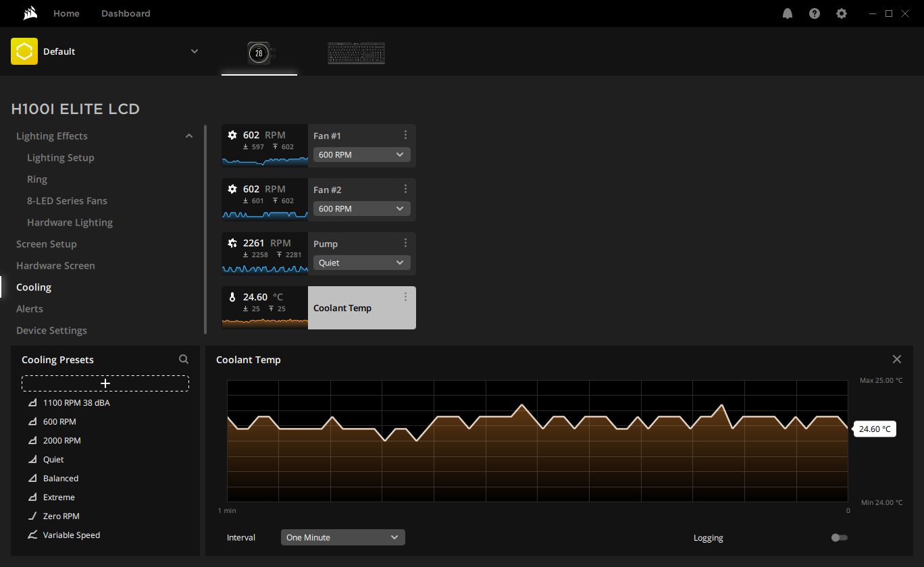Screen dimensions: 924x567
Task: Click the Pump impeller icon
Action: tap(232, 243)
